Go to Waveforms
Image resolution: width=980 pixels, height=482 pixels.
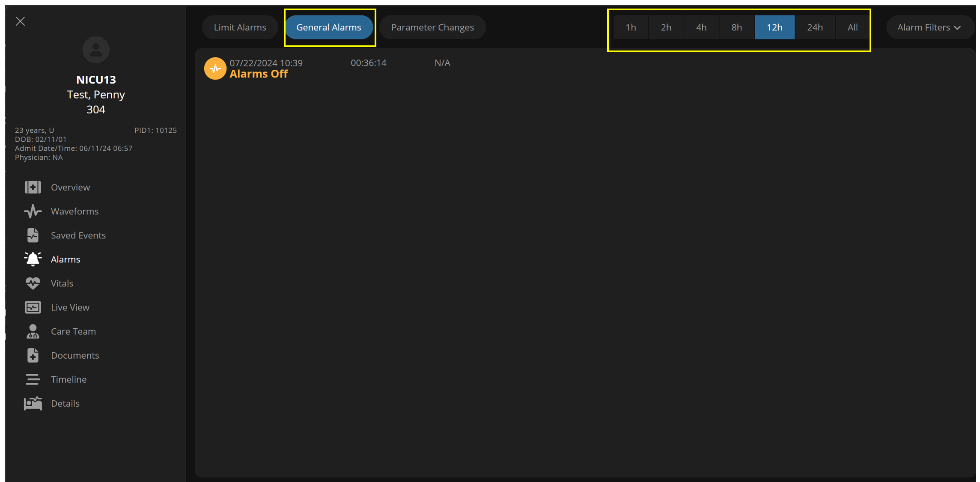pyautogui.click(x=74, y=211)
